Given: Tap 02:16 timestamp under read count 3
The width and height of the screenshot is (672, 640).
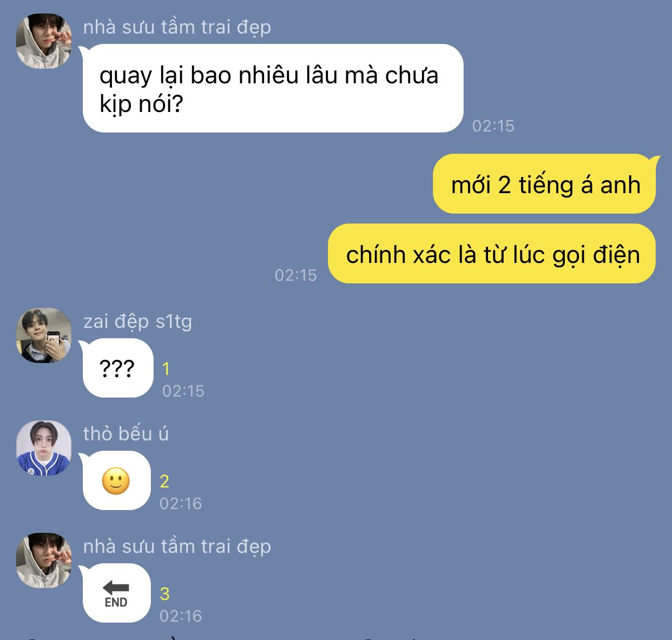Looking at the screenshot, I should coord(180,616).
